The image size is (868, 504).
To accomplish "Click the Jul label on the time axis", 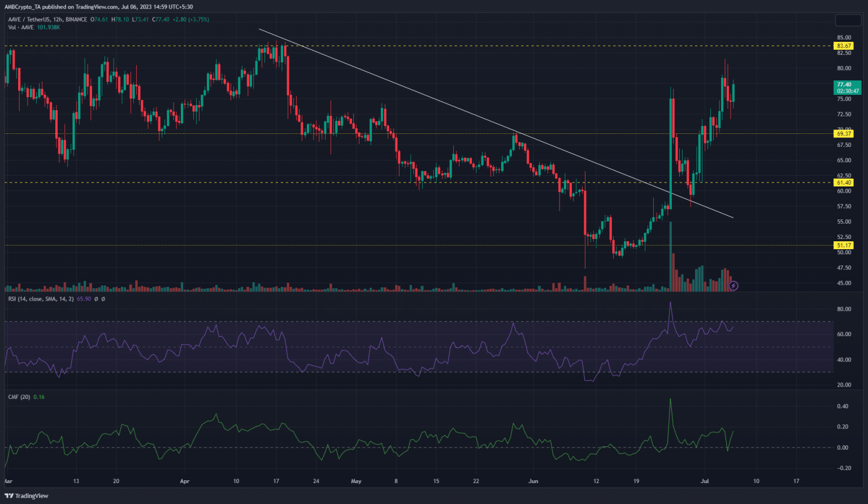I will (704, 481).
